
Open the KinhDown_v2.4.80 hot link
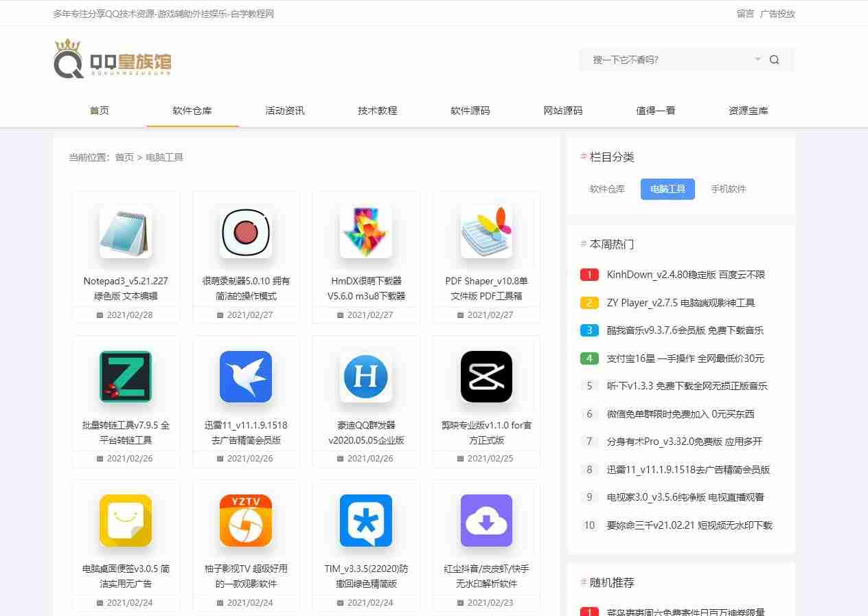(x=685, y=275)
